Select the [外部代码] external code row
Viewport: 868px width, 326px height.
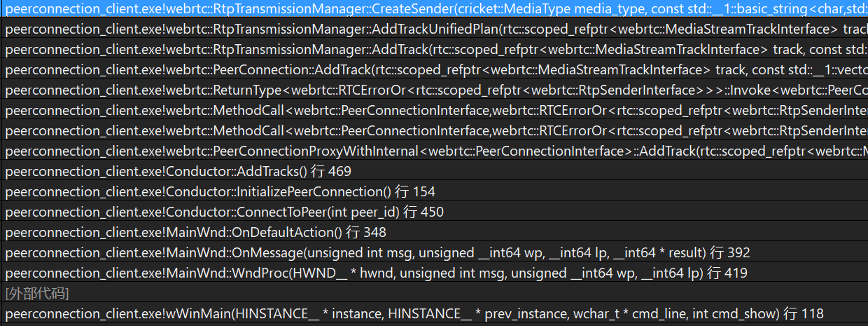tap(37, 293)
